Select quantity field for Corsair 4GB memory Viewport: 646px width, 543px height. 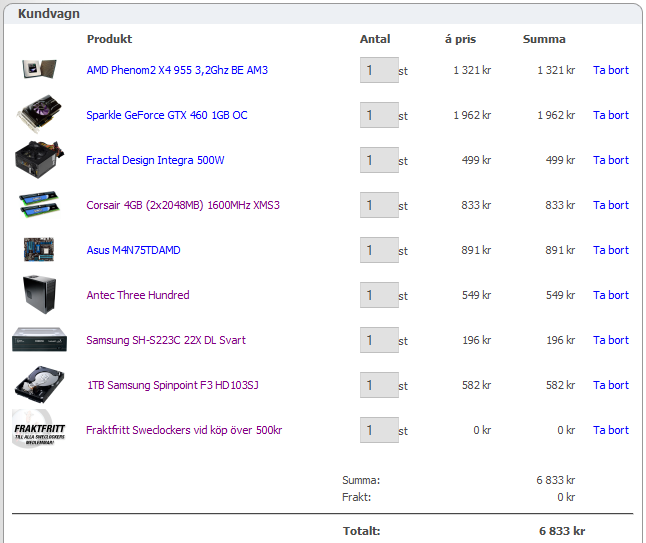[379, 205]
